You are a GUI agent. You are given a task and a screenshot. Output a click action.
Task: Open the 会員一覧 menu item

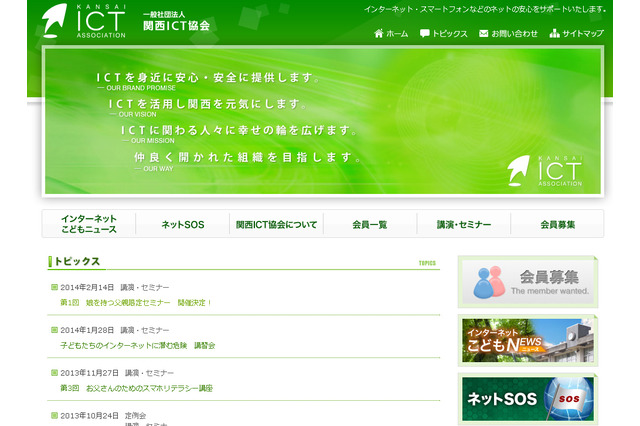coord(370,224)
